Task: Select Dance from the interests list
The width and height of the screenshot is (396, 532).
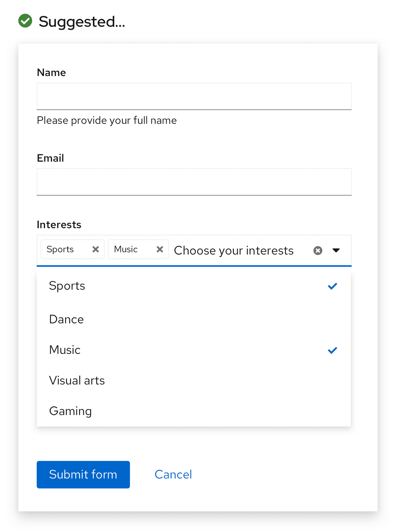Action: [x=67, y=320]
